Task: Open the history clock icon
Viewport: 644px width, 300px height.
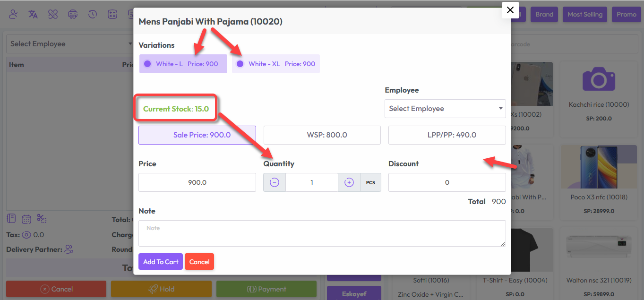Action: pos(93,14)
